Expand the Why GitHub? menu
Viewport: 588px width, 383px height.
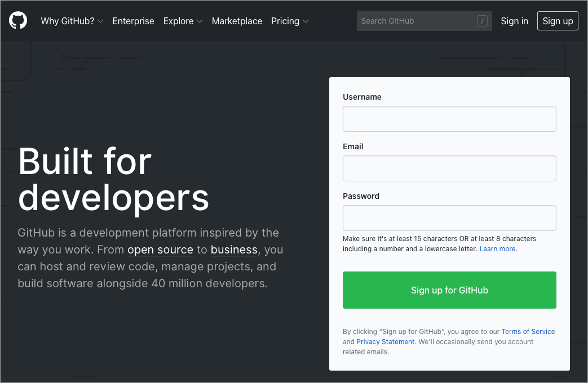72,21
